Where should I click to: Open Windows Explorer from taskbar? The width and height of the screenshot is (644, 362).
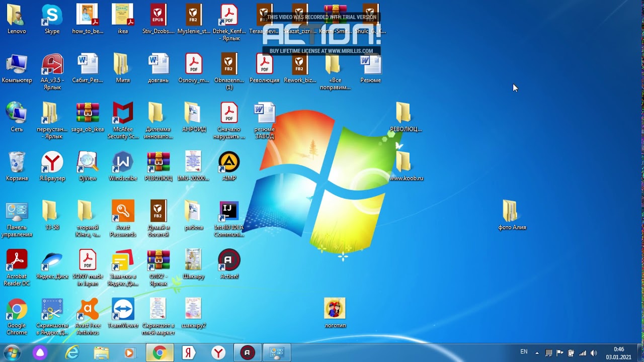(101, 353)
